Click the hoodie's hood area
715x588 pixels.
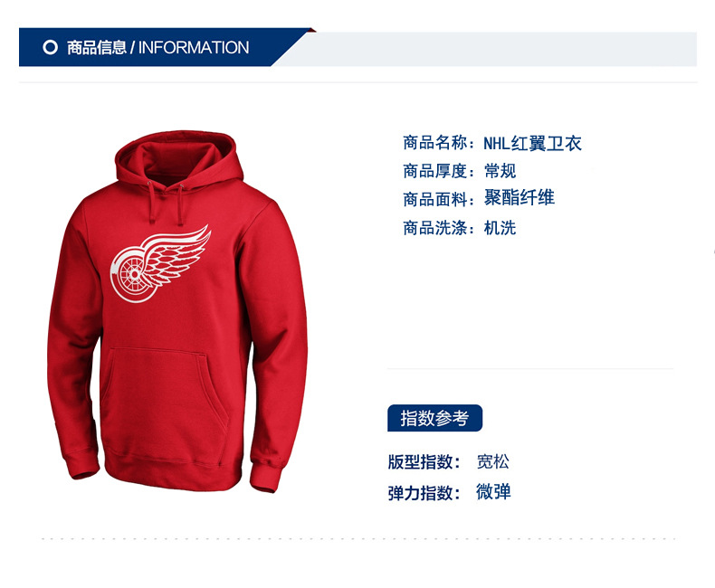tap(179, 157)
